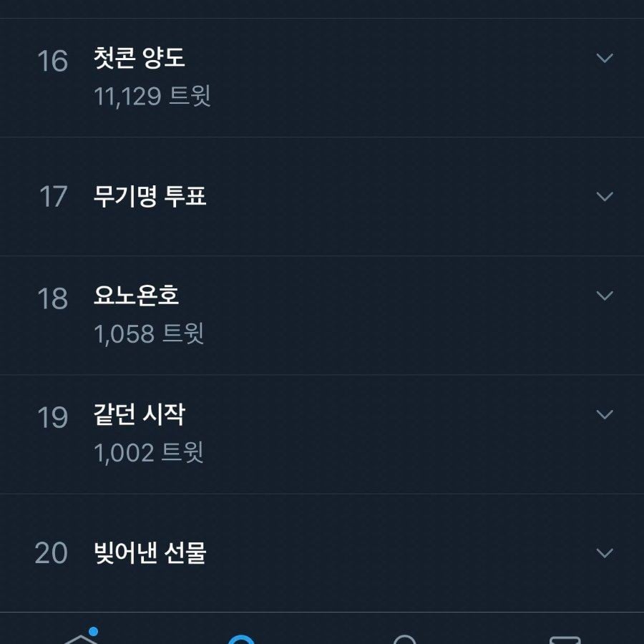Image resolution: width=644 pixels, height=644 pixels.
Task: Click the 1,058 트윗 count label
Action: click(149, 333)
